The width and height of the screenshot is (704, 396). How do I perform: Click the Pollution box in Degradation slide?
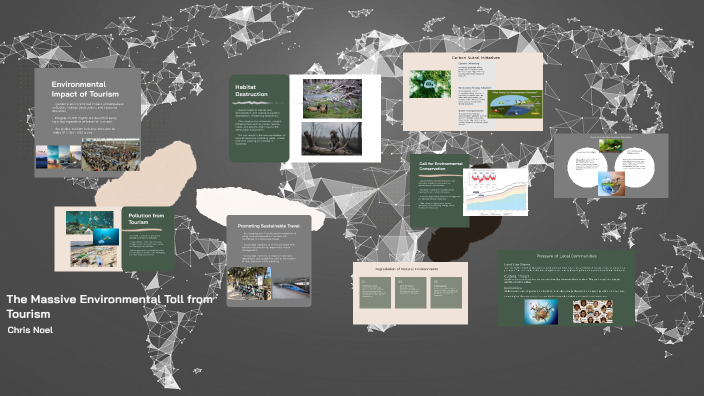[x=446, y=293]
